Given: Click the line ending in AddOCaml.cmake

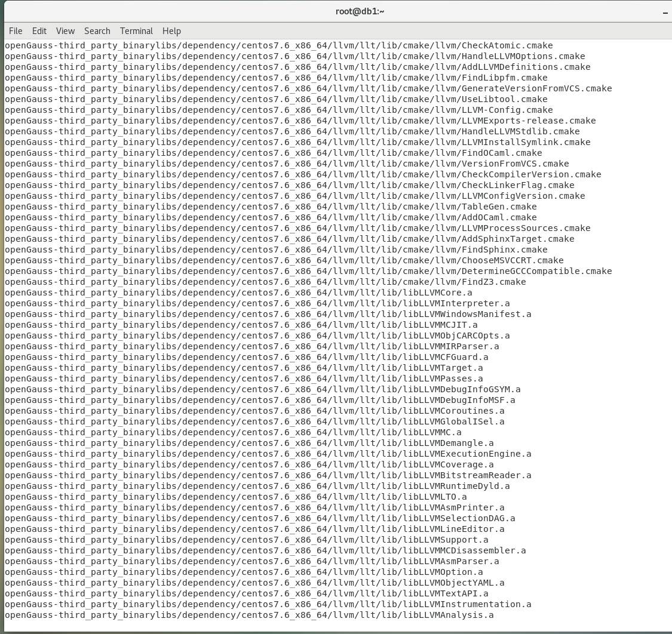Looking at the screenshot, I should pos(271,217).
